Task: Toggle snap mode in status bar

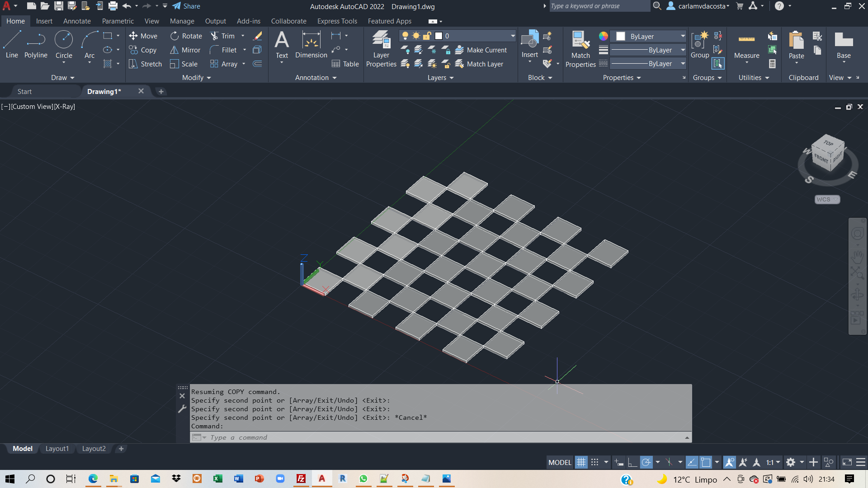Action: pos(595,462)
